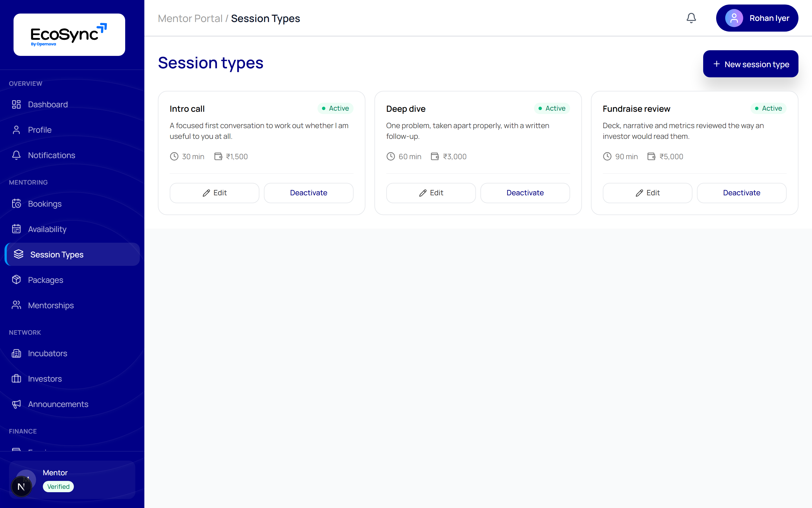Viewport: 812px width, 508px height.
Task: Open the Investors section
Action: (72, 379)
